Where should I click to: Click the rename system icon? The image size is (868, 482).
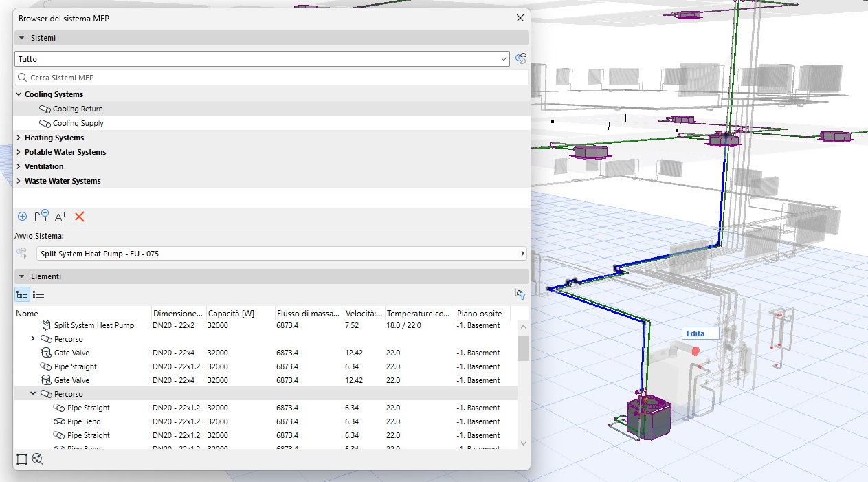coord(60,216)
